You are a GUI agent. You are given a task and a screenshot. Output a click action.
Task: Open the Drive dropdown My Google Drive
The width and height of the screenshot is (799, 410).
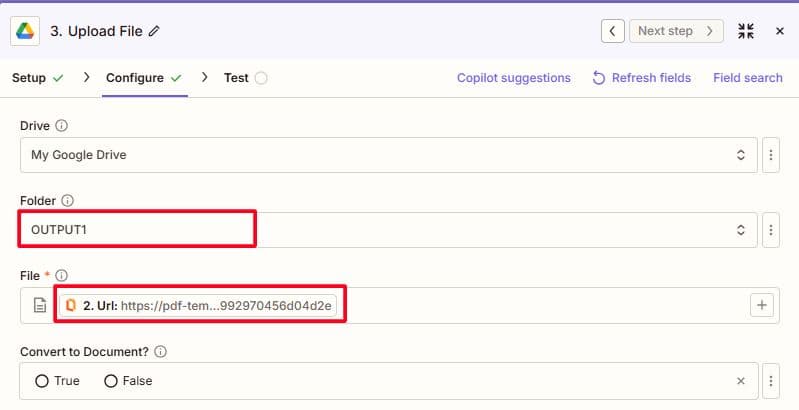click(389, 155)
